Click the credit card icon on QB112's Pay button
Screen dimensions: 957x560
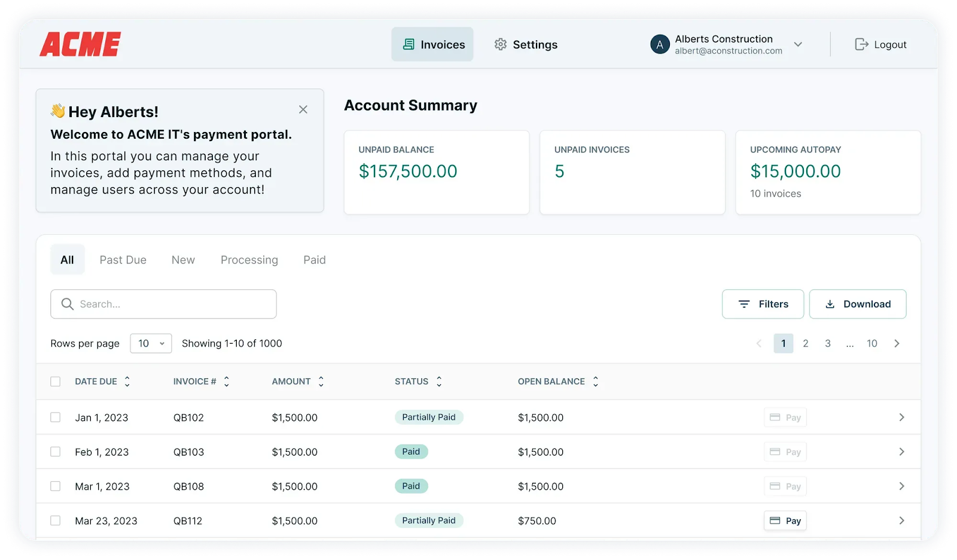click(775, 521)
